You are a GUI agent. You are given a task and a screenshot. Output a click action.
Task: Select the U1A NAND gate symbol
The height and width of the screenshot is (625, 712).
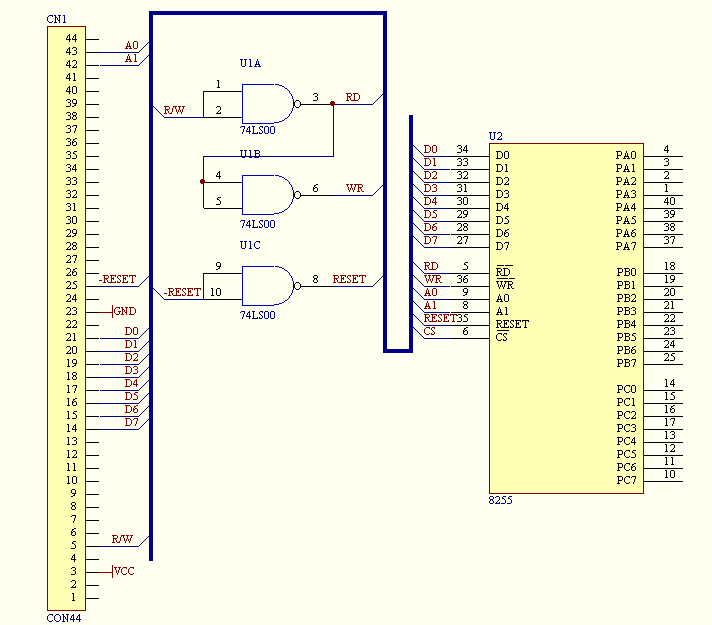point(266,104)
